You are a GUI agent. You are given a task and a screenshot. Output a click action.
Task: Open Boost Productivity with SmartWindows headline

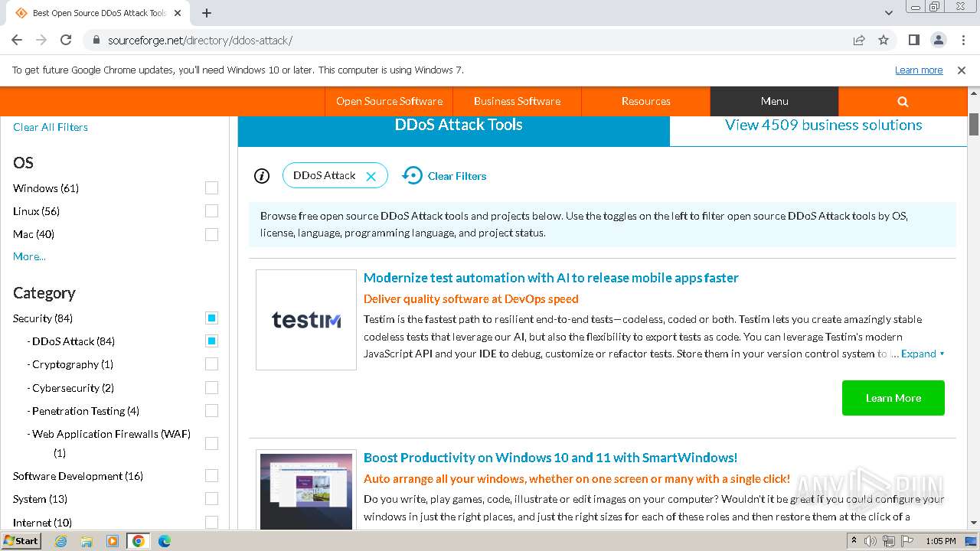(x=550, y=458)
